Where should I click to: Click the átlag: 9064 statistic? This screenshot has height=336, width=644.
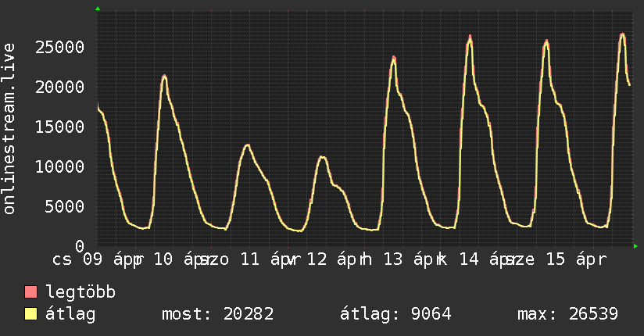coord(395,314)
